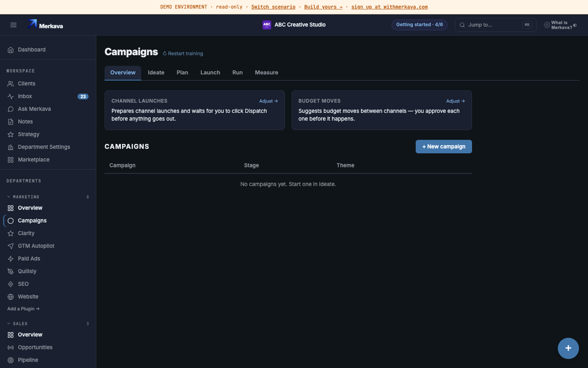This screenshot has width=588, height=368.
Task: Click the Build yours link
Action: coord(323,7)
